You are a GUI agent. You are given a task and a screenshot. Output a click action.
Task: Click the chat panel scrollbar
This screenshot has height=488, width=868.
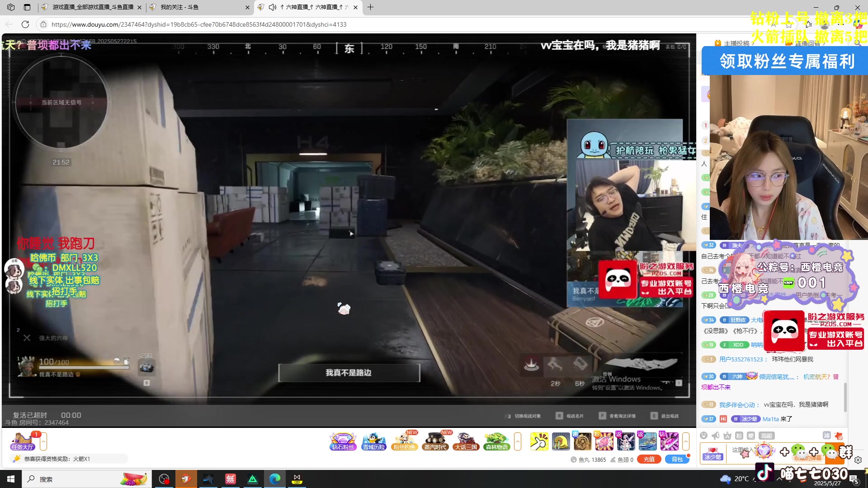pyautogui.click(x=845, y=397)
